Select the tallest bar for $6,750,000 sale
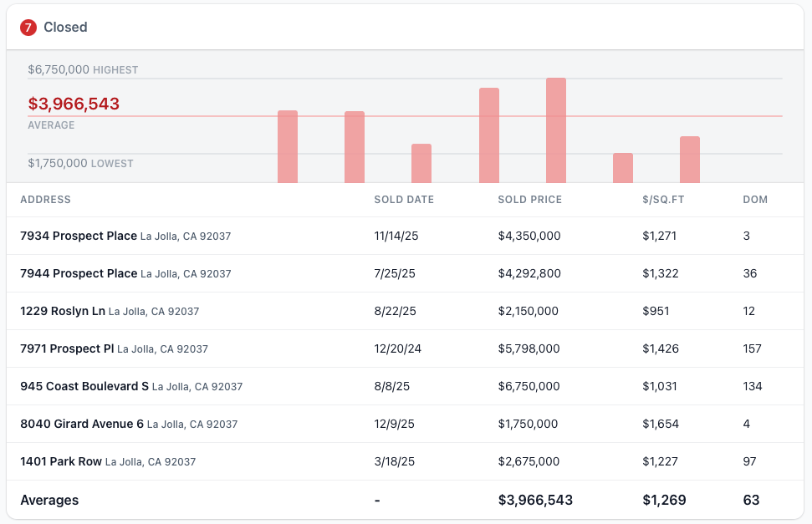Screen dimensions: 812x524 coord(556,130)
